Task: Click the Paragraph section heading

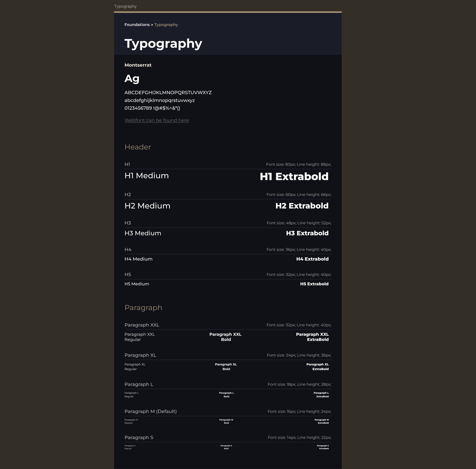Action: tap(143, 308)
